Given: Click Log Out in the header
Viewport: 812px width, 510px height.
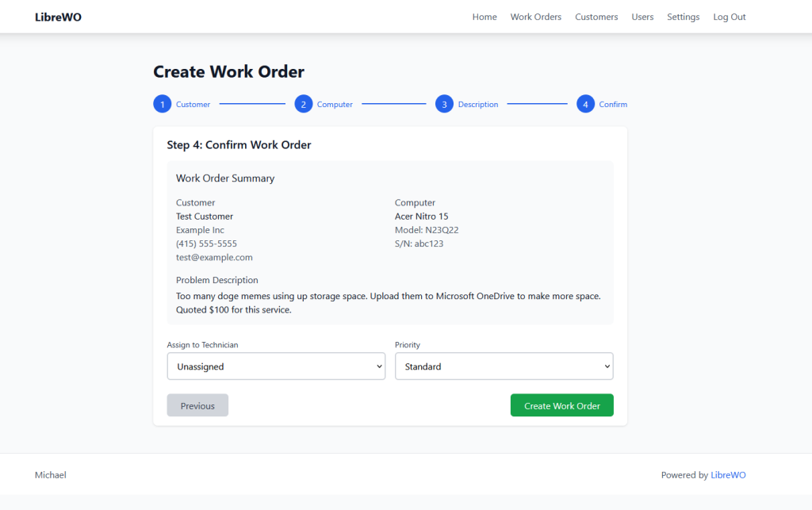Looking at the screenshot, I should tap(729, 17).
